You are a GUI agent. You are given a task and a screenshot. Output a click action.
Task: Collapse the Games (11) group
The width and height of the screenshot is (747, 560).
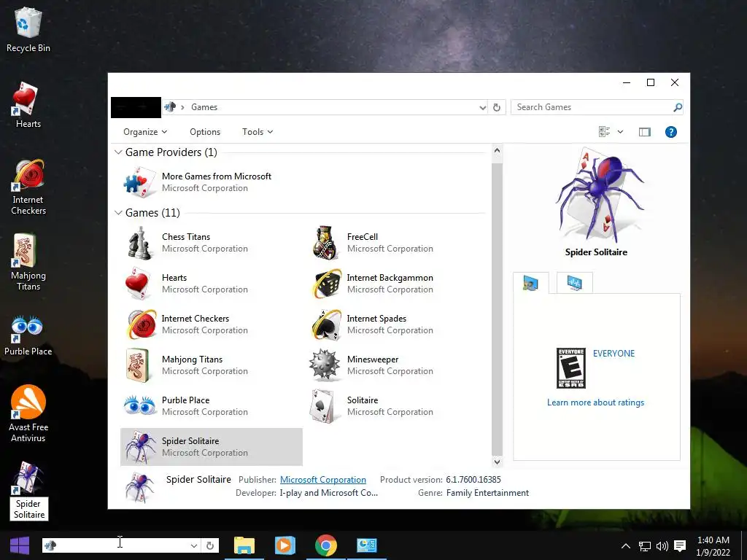click(x=118, y=213)
